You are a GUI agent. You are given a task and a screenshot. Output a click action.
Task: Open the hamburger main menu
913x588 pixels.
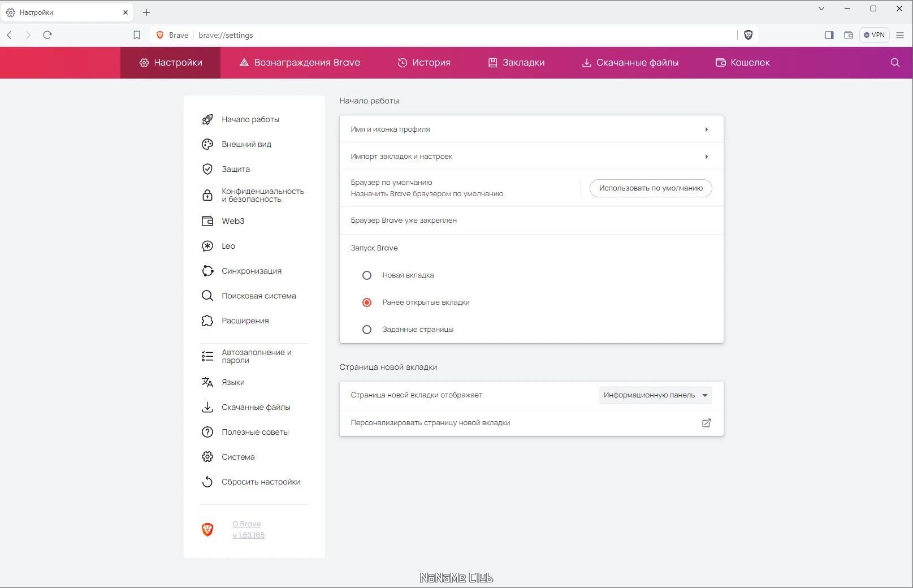900,35
